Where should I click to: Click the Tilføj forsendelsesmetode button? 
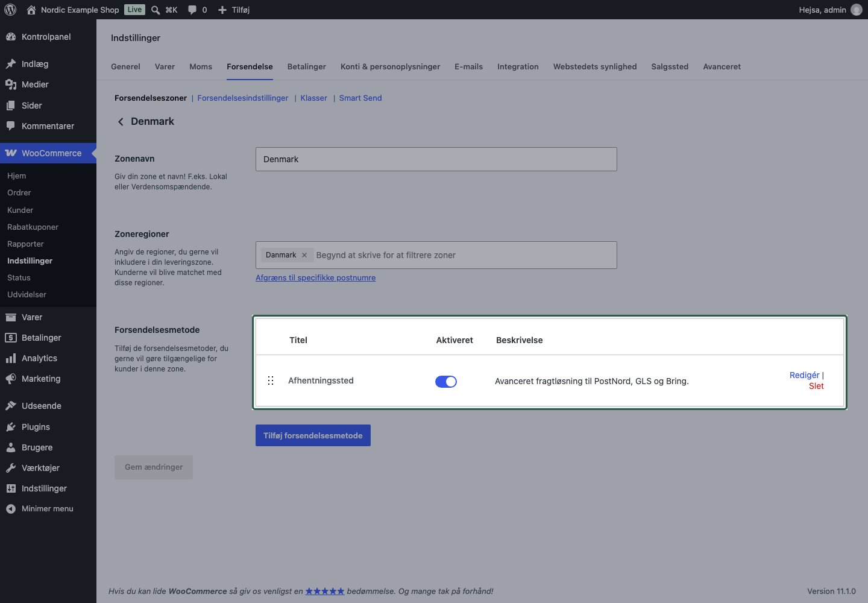click(x=313, y=435)
